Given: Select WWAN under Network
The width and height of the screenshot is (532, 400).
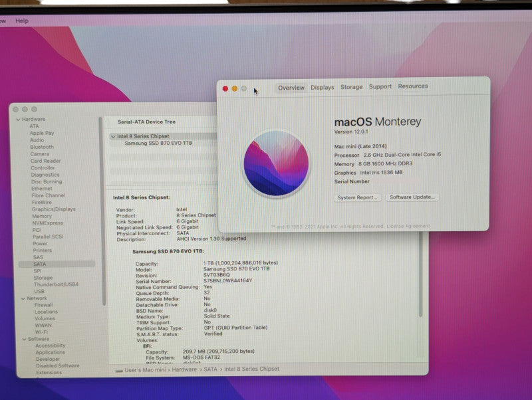Looking at the screenshot, I should [x=43, y=326].
